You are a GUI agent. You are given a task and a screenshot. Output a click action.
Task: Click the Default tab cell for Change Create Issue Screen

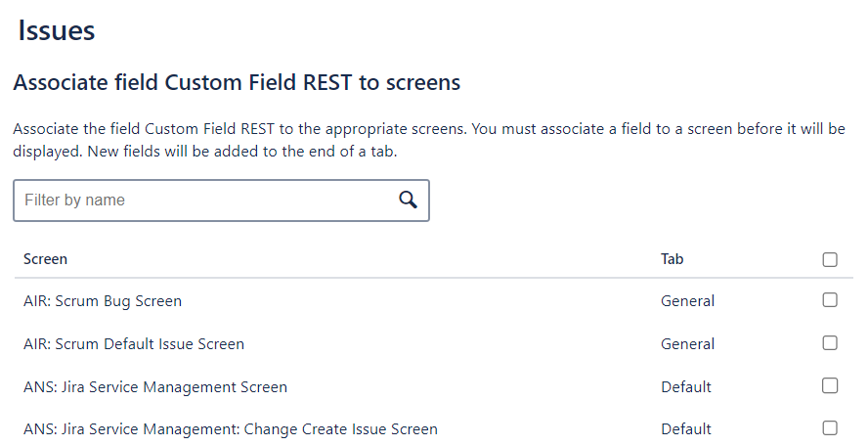pos(686,429)
